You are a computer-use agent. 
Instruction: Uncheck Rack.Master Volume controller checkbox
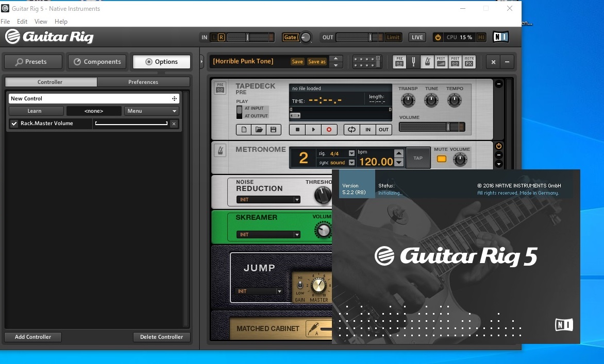click(14, 124)
